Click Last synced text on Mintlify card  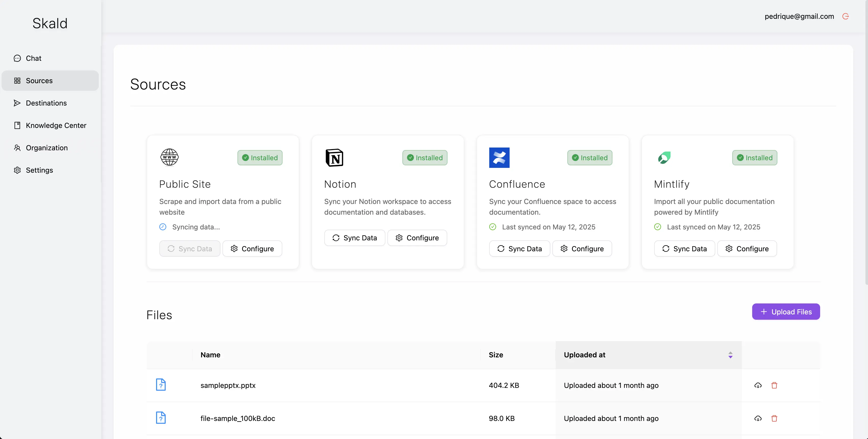(x=713, y=227)
